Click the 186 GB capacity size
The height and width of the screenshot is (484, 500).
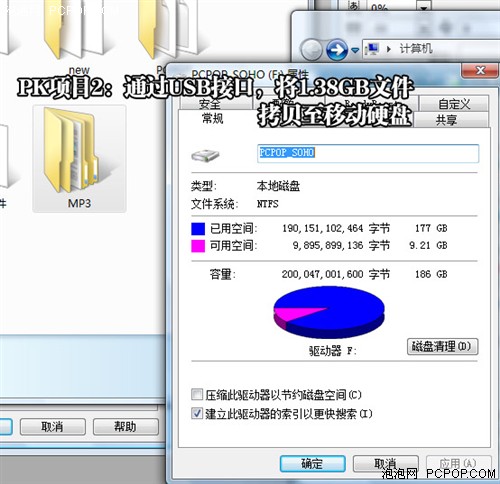(431, 274)
